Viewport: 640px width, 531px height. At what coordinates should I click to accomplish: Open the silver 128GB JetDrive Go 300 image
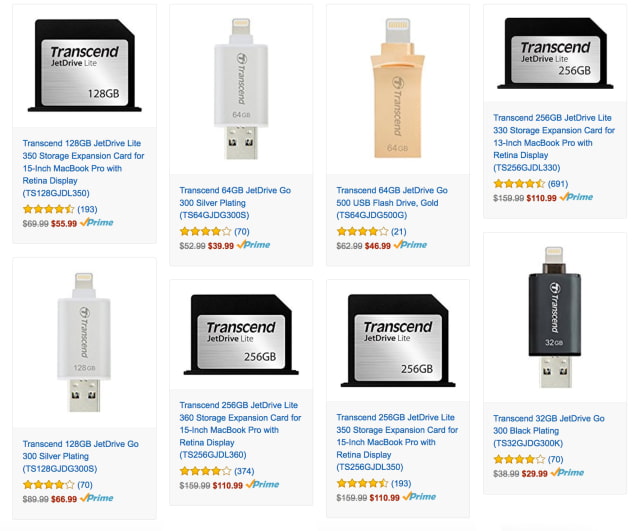point(84,342)
